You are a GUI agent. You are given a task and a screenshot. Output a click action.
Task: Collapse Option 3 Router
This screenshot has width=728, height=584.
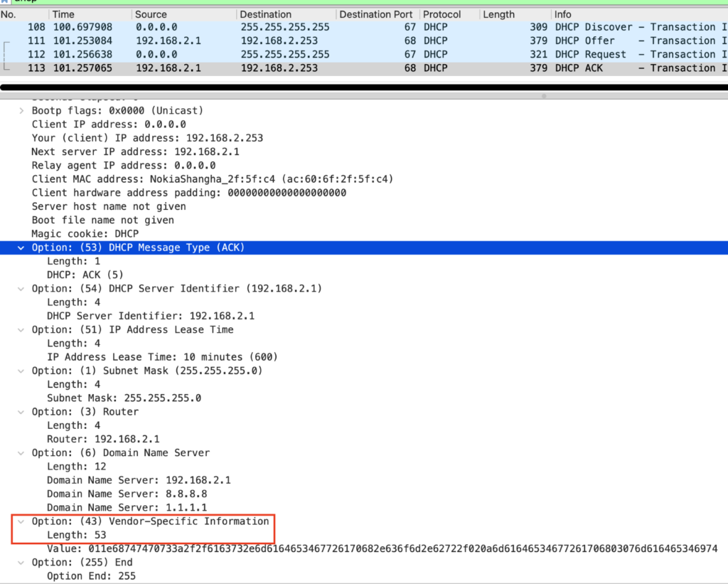click(21, 411)
